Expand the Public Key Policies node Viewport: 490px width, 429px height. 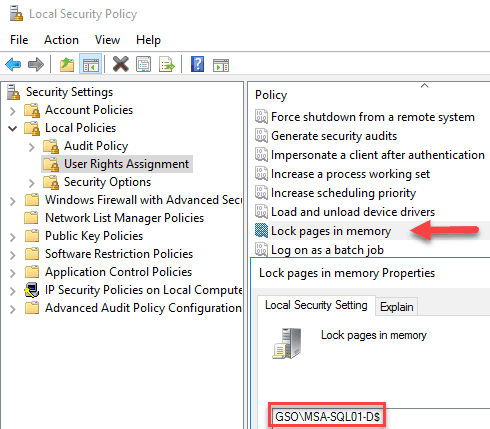tap(13, 237)
